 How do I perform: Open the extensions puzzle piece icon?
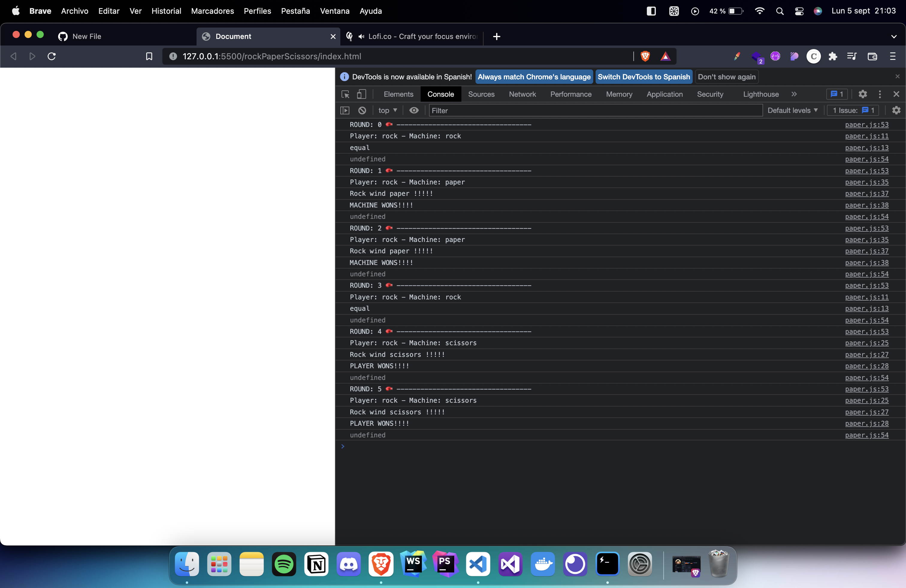click(x=833, y=57)
